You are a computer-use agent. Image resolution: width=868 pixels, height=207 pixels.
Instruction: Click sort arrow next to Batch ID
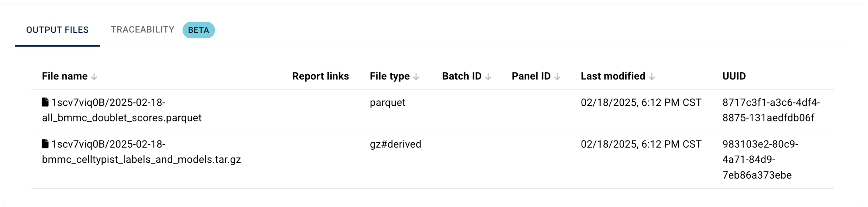pyautogui.click(x=488, y=77)
